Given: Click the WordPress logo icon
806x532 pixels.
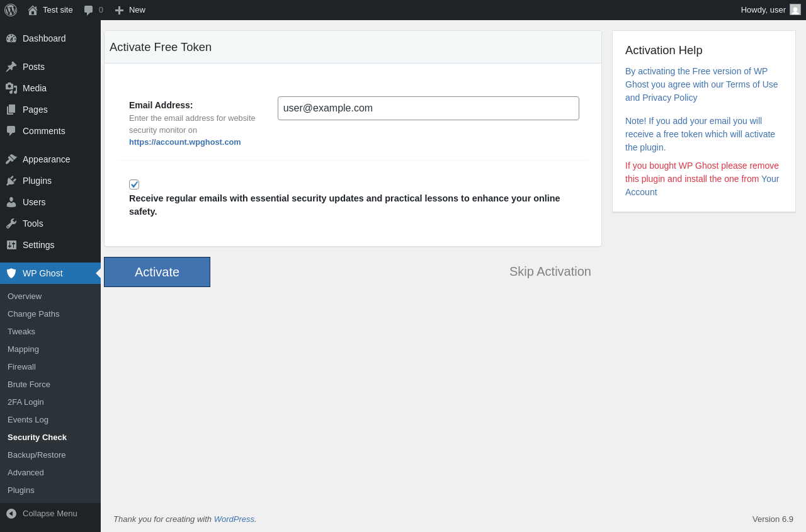Looking at the screenshot, I should point(11,10).
